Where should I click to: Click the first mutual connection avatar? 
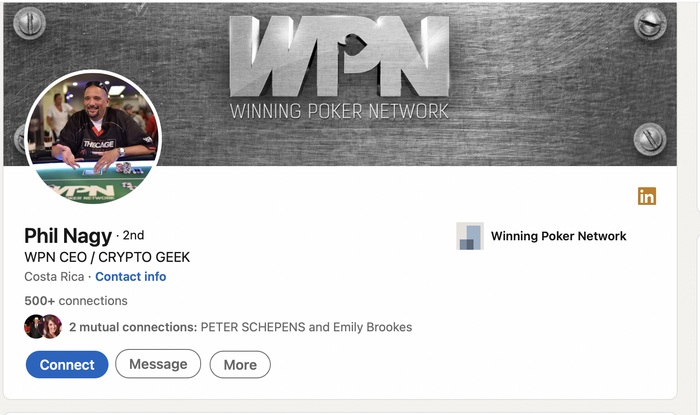click(34, 327)
